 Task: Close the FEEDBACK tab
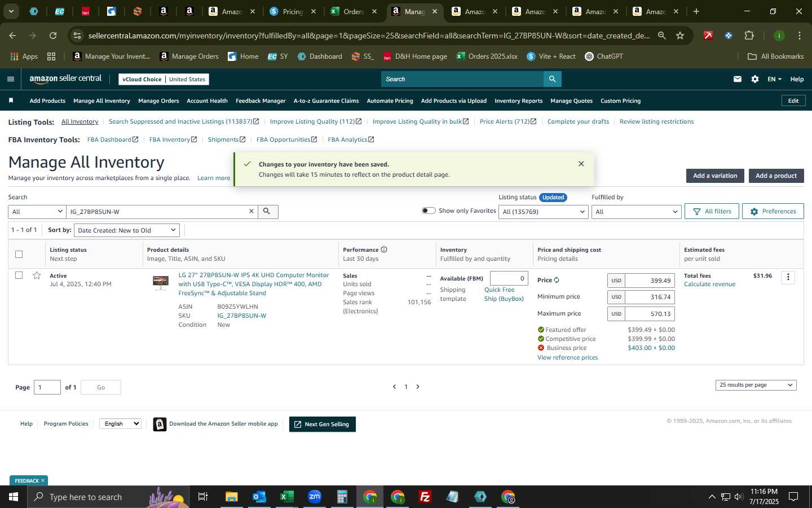(x=43, y=481)
